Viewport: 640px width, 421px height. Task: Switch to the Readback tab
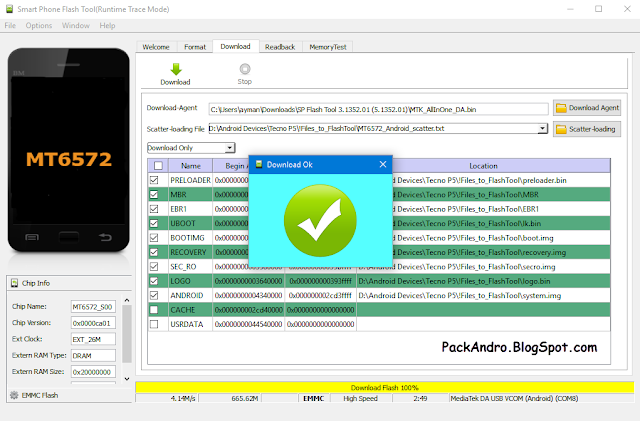280,47
